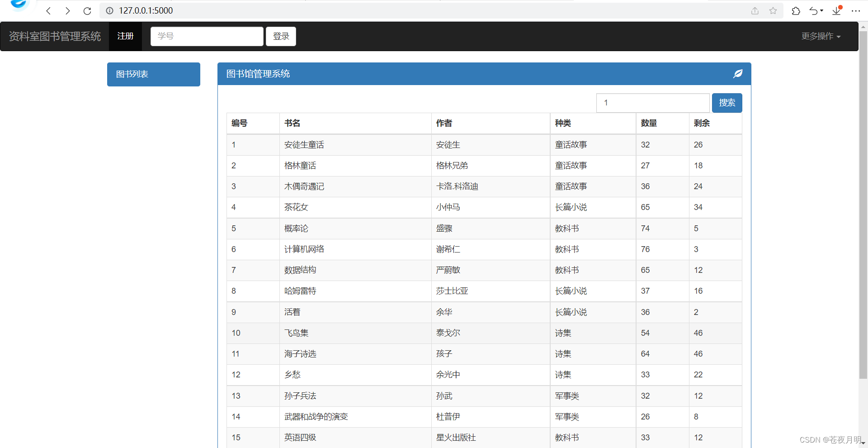Click author 余光中
This screenshot has height=448, width=868.
coord(448,375)
